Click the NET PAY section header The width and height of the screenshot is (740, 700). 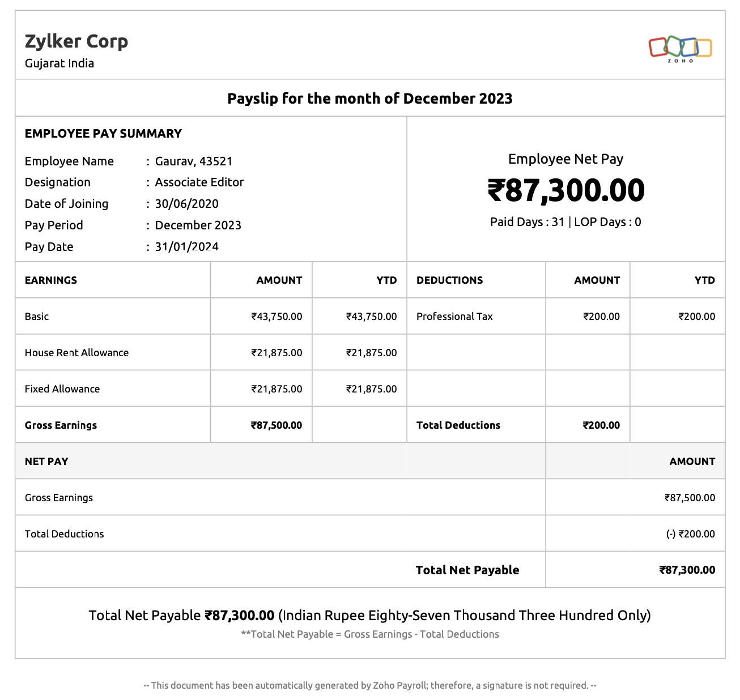[x=46, y=462]
